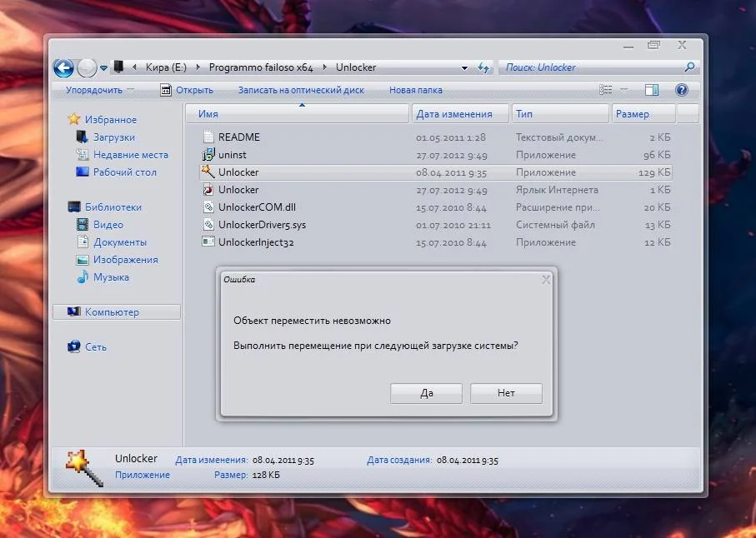Expand the address bar history dropdown
Viewport: 756px width, 538px height.
pyautogui.click(x=464, y=67)
